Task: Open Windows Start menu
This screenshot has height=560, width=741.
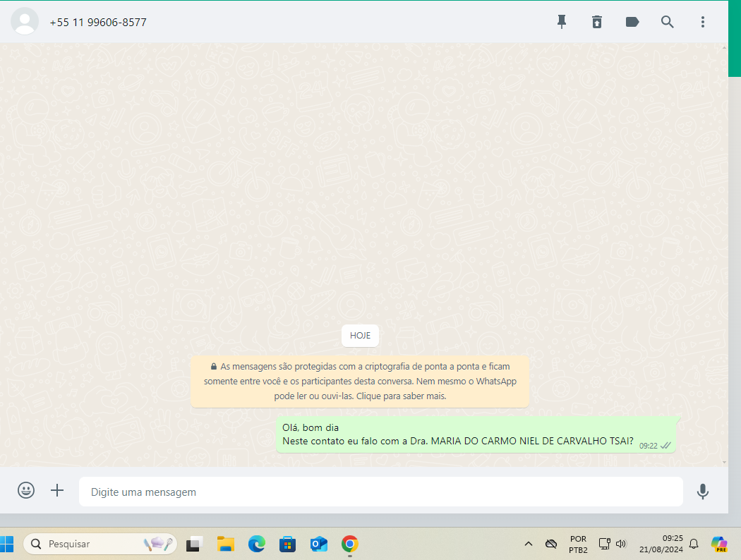Action: 6,544
